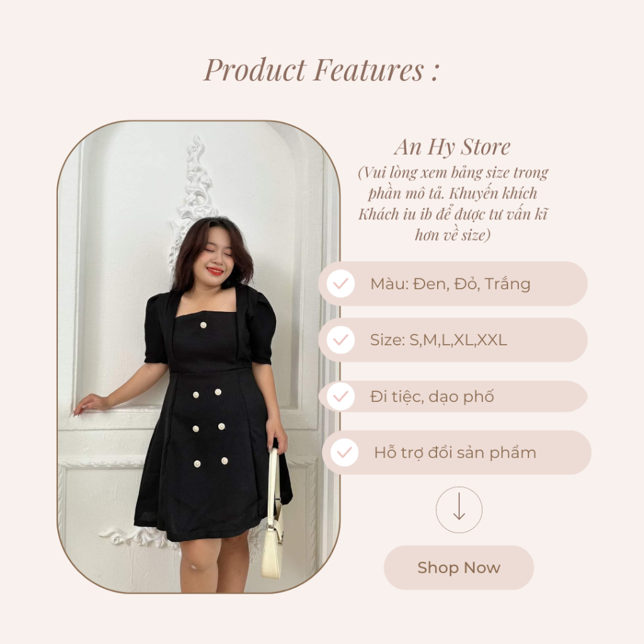Click the checkmark beside Size: S,M,L,XL,XXL
Viewport: 644px width, 644px height.
coord(340,340)
